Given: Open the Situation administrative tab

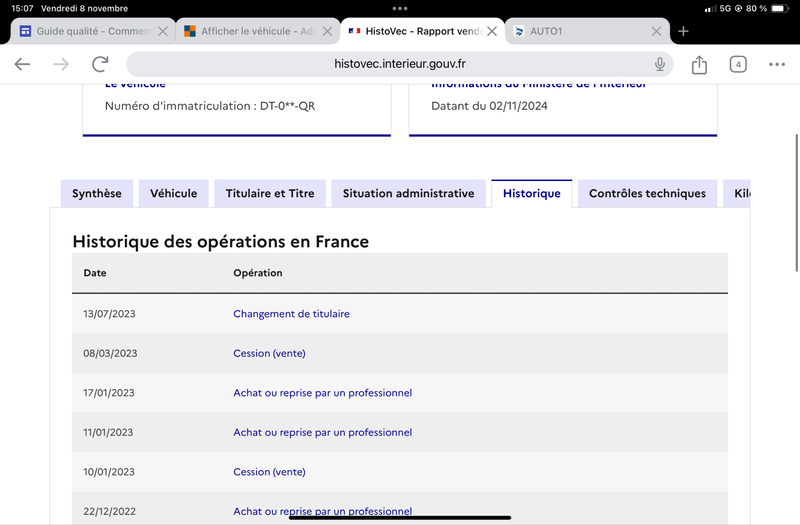Looking at the screenshot, I should coord(408,193).
